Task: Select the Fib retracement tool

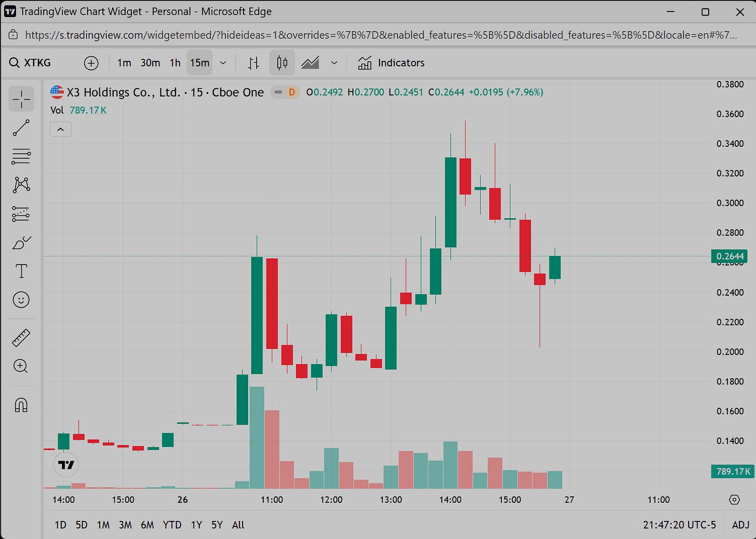Action: click(x=21, y=156)
